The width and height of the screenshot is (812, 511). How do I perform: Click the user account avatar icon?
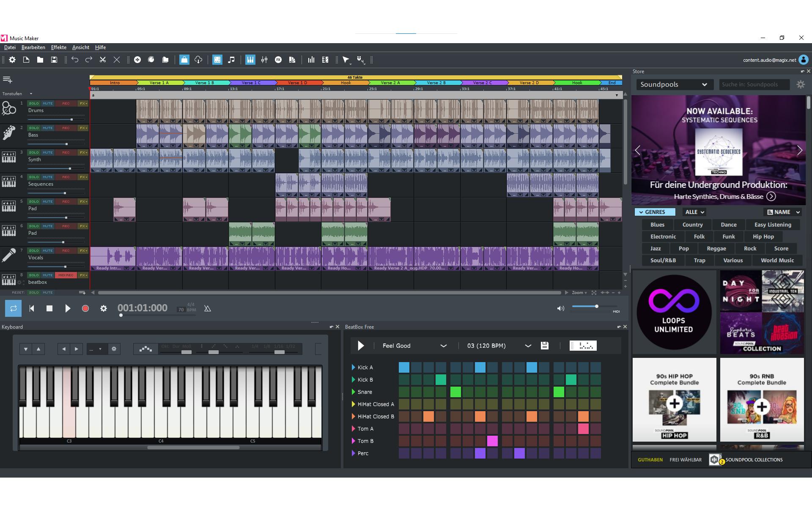coord(804,60)
